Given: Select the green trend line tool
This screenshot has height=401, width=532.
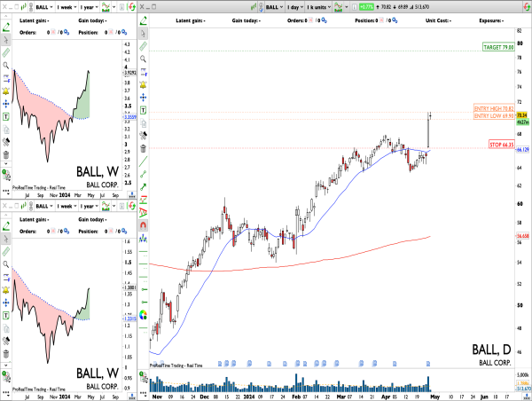Looking at the screenshot, I should [x=143, y=161].
